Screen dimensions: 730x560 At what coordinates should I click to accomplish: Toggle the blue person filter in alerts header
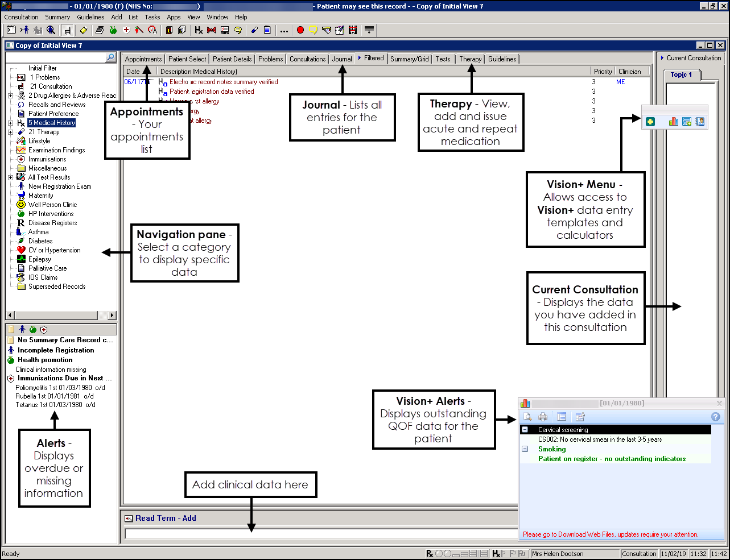coord(22,330)
